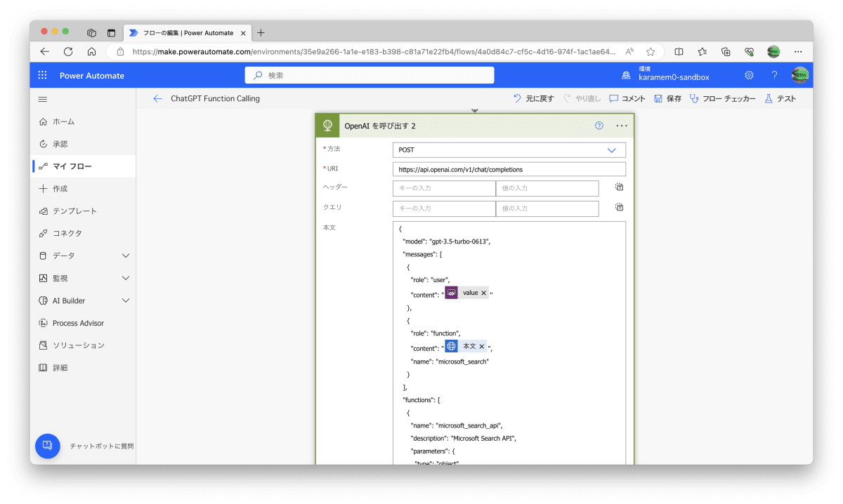The image size is (843, 504).
Task: Toggle read aloud in the address bar
Action: click(629, 51)
